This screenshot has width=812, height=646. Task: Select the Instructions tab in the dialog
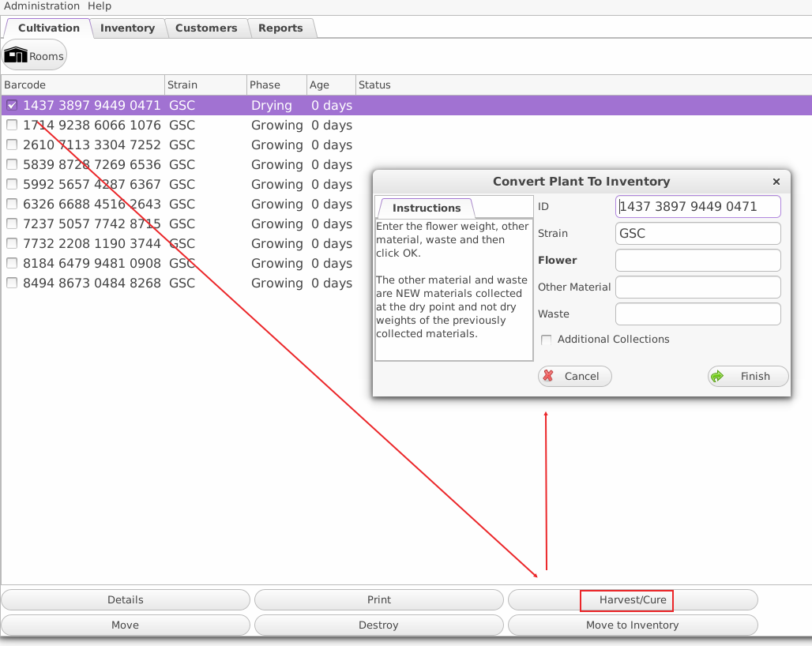(x=427, y=208)
